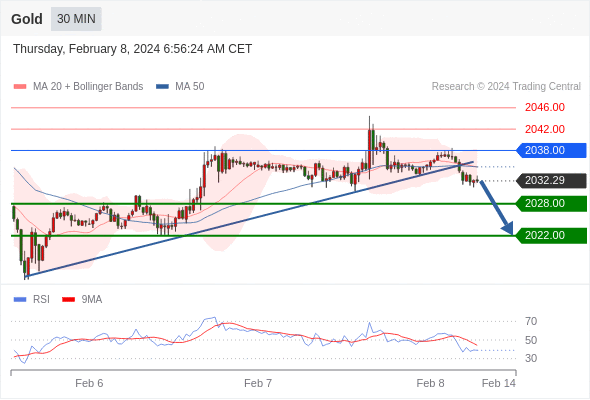590x400 pixels.
Task: Toggle the MA 20 + Bollinger Bands legend
Action: tap(78, 87)
